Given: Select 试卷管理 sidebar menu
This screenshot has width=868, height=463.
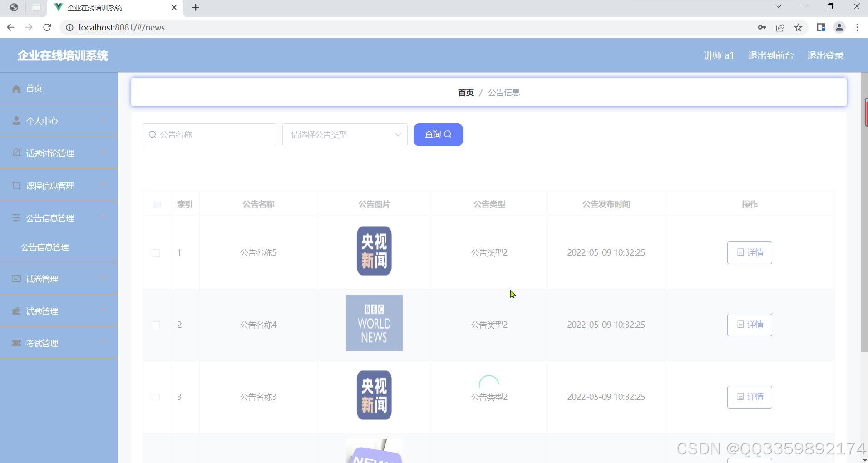Looking at the screenshot, I should point(59,279).
